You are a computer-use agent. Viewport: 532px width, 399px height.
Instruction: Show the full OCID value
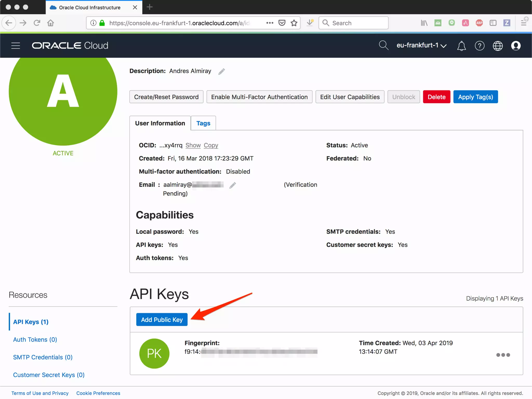[193, 145]
